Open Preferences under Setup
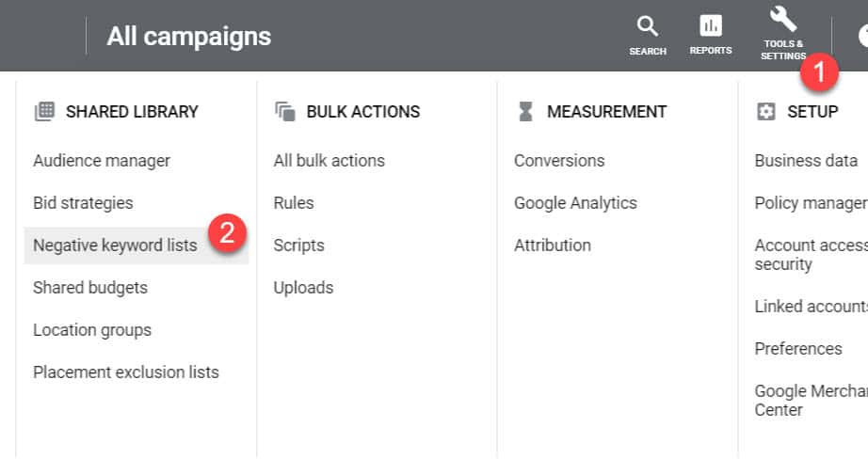Viewport: 868px width, 459px height. coord(797,349)
